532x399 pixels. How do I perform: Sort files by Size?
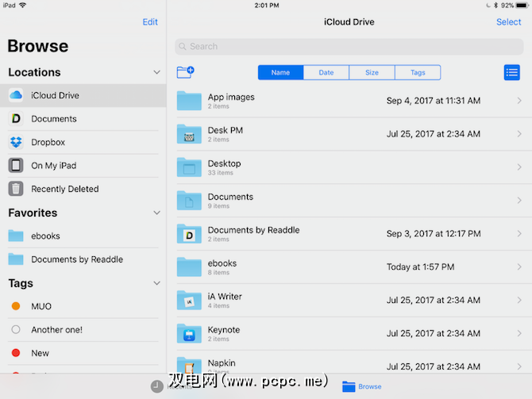click(x=372, y=72)
